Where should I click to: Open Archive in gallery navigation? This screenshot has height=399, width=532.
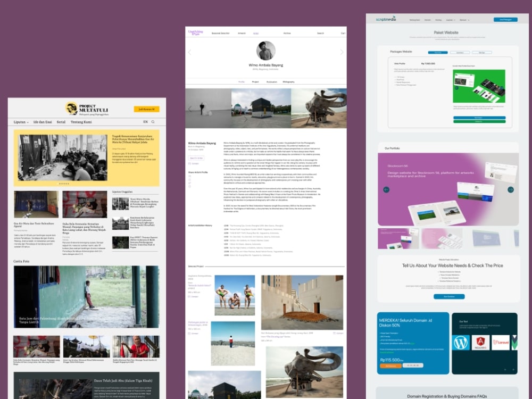click(x=287, y=33)
